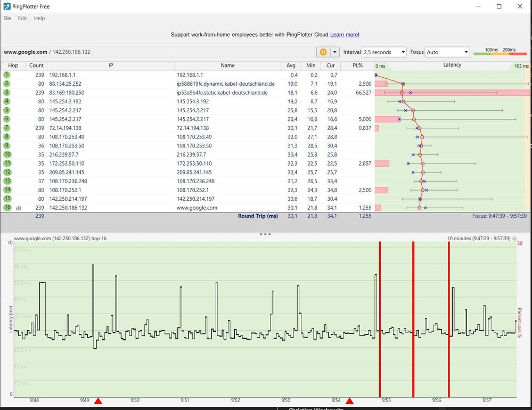Open the Edit menu
Image resolution: width=532 pixels, height=410 pixels.
pyautogui.click(x=22, y=18)
